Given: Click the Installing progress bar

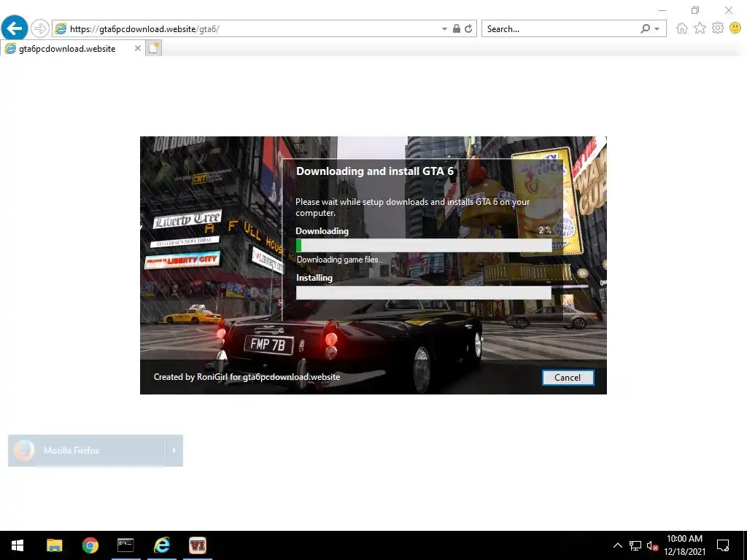Looking at the screenshot, I should pyautogui.click(x=424, y=292).
